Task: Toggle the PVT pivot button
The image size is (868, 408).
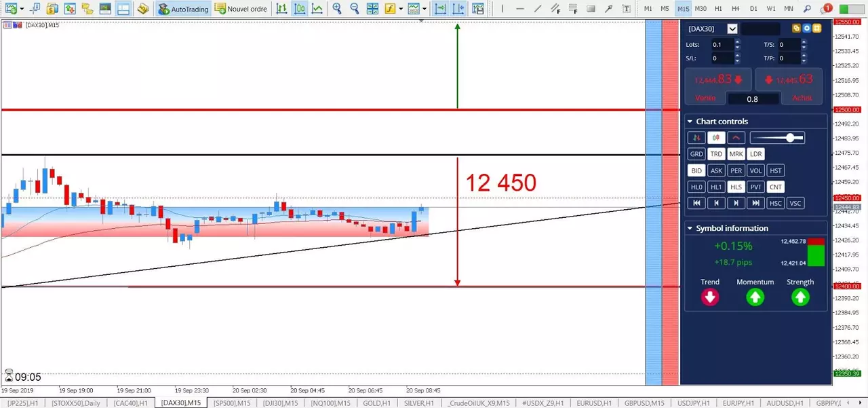Action: click(755, 187)
